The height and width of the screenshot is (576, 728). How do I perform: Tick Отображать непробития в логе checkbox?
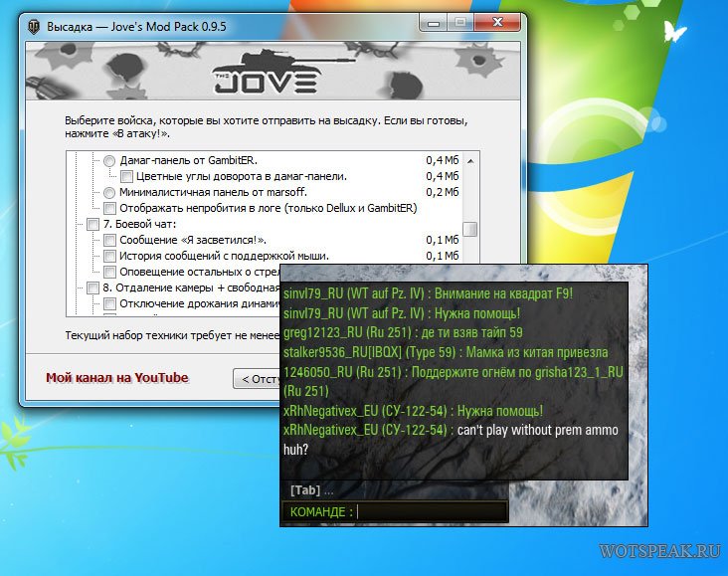point(109,208)
